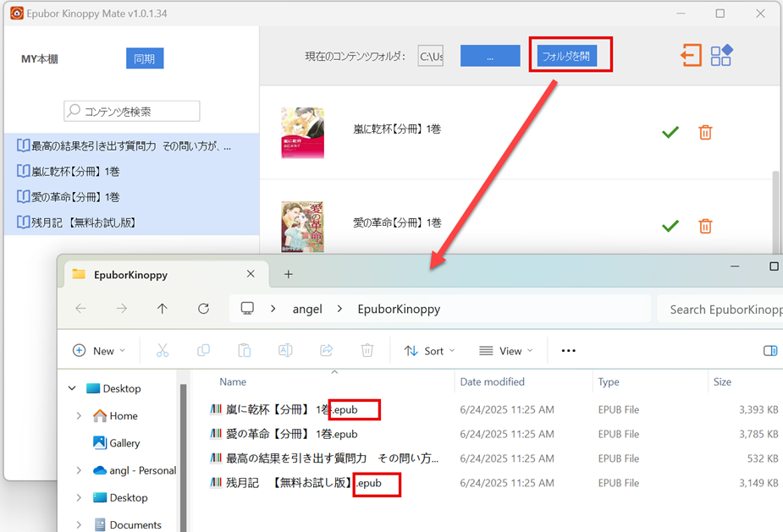Expand the Home node in navigation pane

pos(79,416)
